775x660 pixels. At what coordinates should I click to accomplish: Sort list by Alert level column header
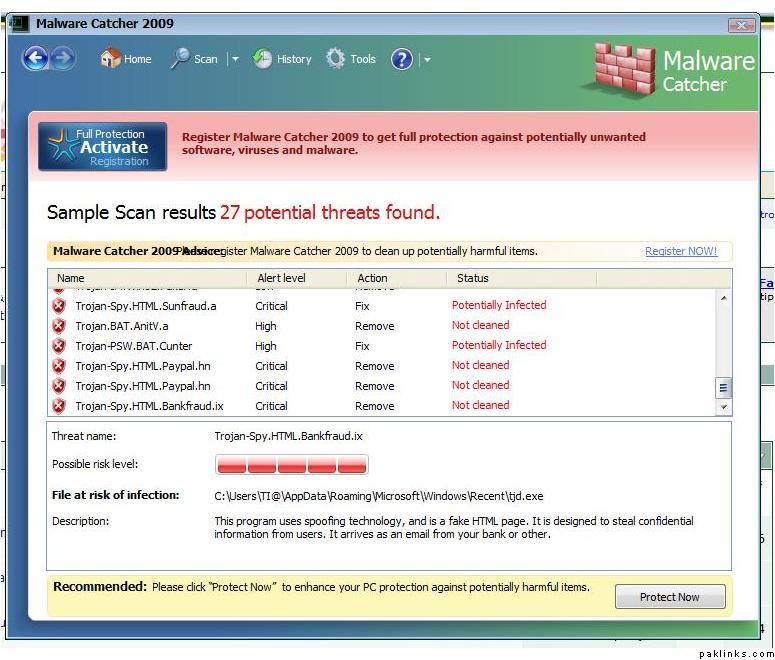pyautogui.click(x=281, y=278)
